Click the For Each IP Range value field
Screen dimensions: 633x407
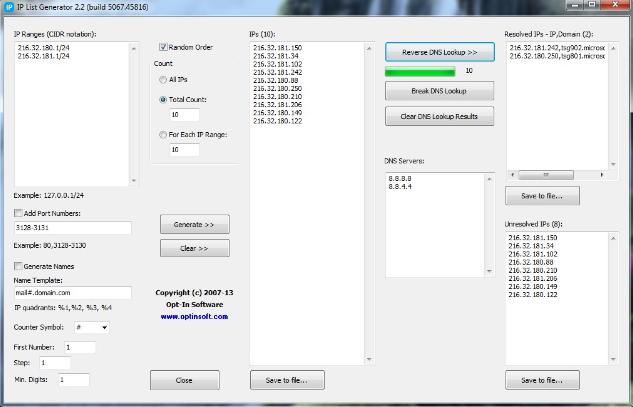click(x=184, y=149)
